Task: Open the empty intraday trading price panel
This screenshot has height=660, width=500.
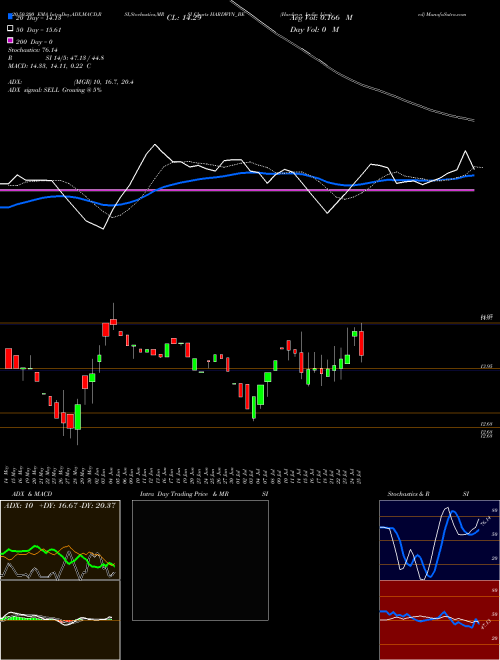Action: [200, 560]
